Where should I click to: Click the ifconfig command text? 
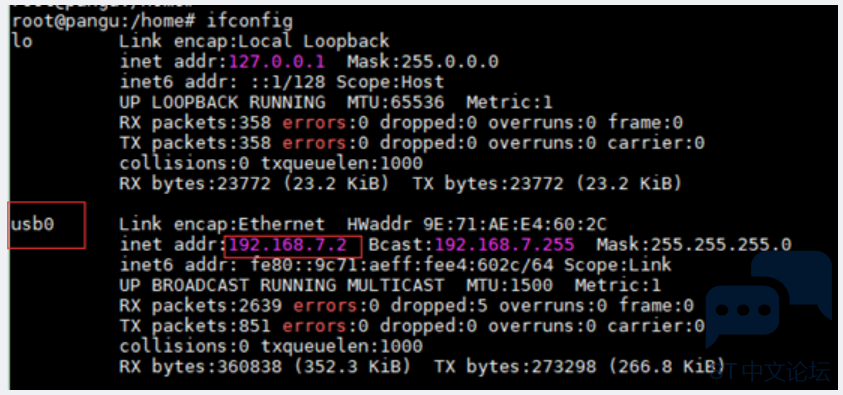[250, 21]
